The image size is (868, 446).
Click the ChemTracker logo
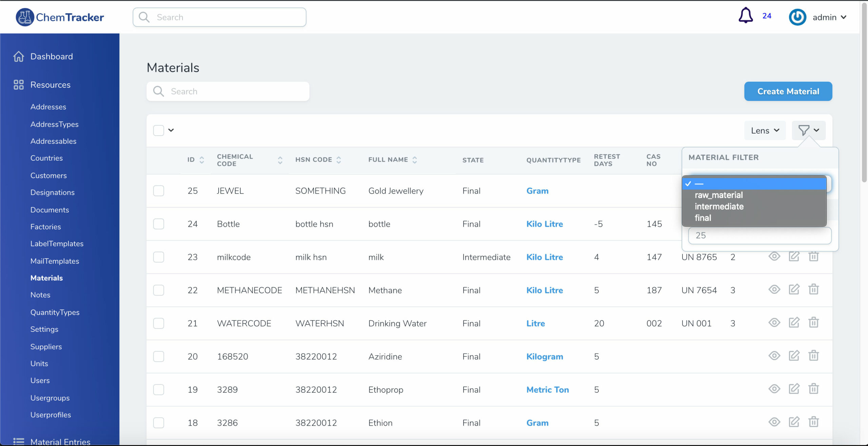point(60,17)
